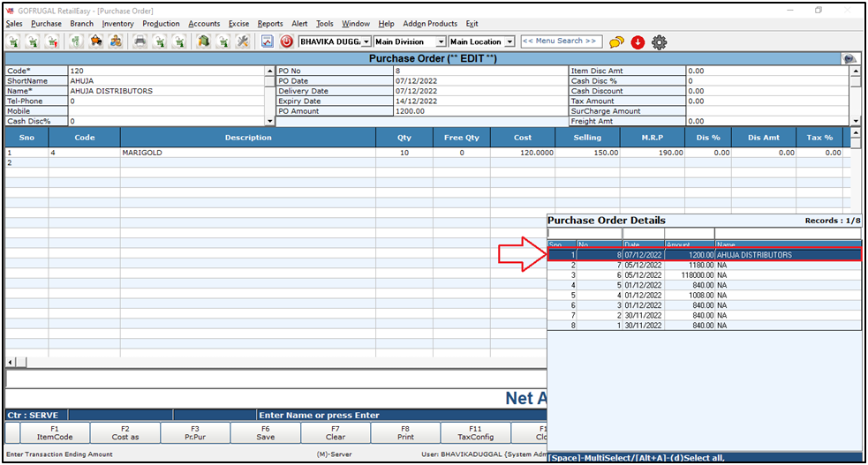Screen dimensions: 868x465
Task: Click the Menu Search input box
Action: click(561, 41)
